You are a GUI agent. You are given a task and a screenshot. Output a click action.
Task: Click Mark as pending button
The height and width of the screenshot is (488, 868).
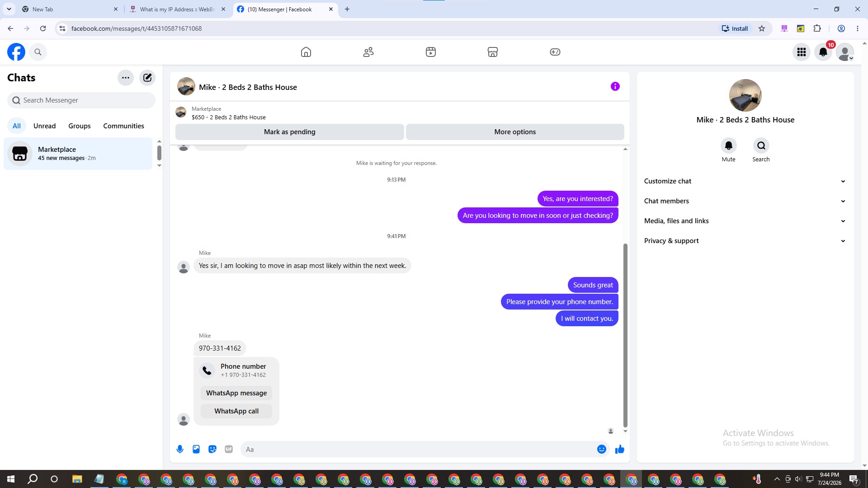coord(290,132)
